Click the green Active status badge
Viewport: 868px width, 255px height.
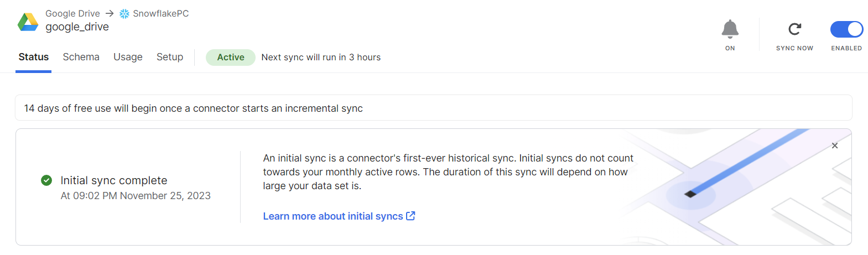point(230,58)
